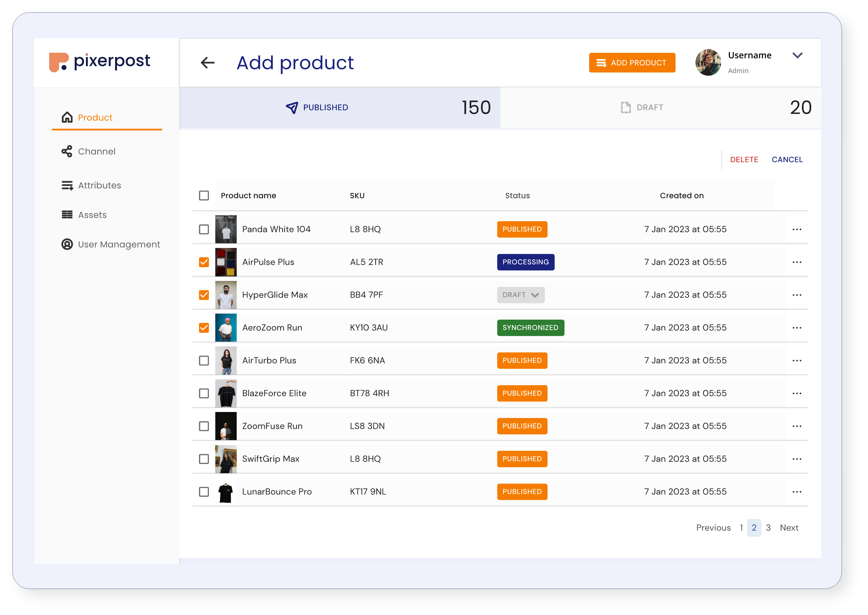Image resolution: width=868 pixels, height=615 pixels.
Task: Open three-dot menu for LunarBounce Pro
Action: coord(796,492)
